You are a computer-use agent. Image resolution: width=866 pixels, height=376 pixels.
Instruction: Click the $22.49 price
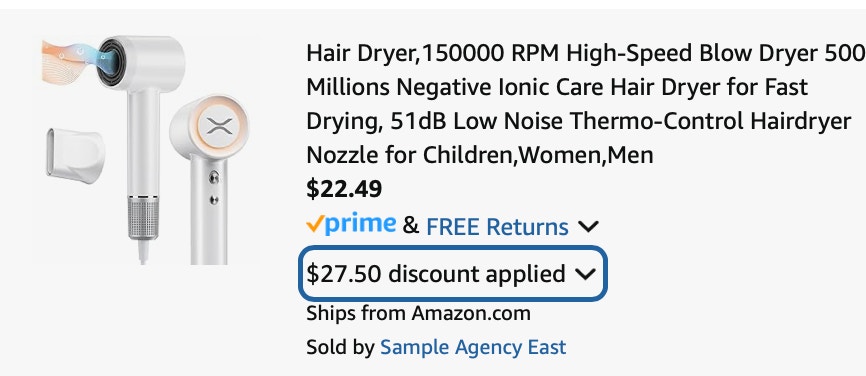tap(344, 189)
